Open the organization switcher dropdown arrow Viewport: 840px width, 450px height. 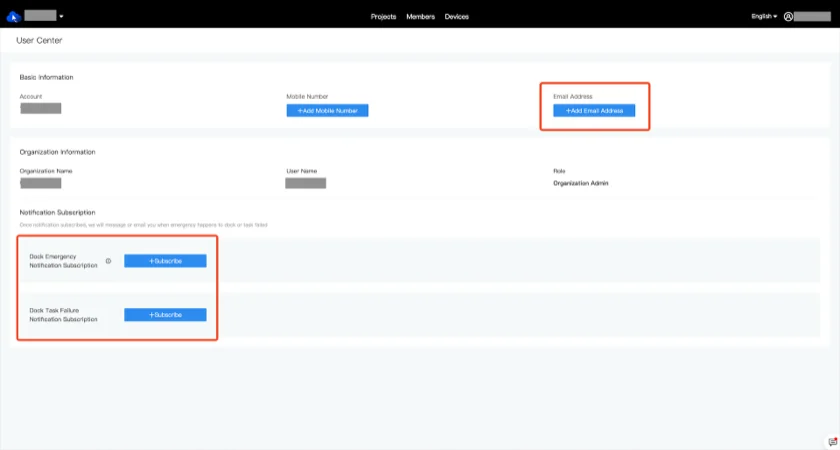click(62, 16)
